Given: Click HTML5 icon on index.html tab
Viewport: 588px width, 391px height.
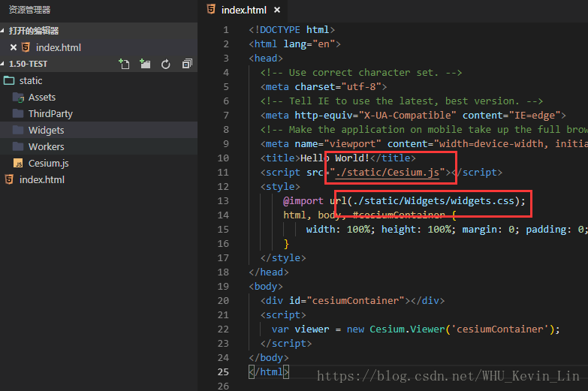Looking at the screenshot, I should coord(211,10).
